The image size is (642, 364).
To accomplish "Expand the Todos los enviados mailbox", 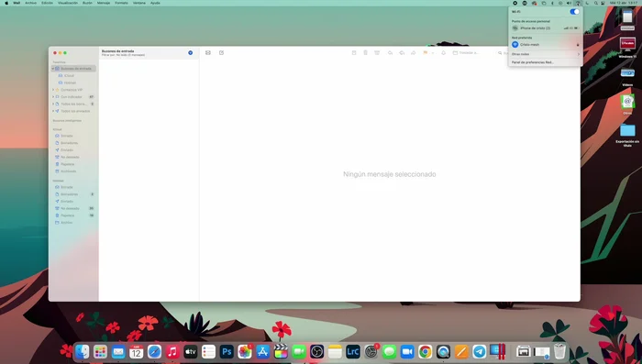I will (53, 111).
